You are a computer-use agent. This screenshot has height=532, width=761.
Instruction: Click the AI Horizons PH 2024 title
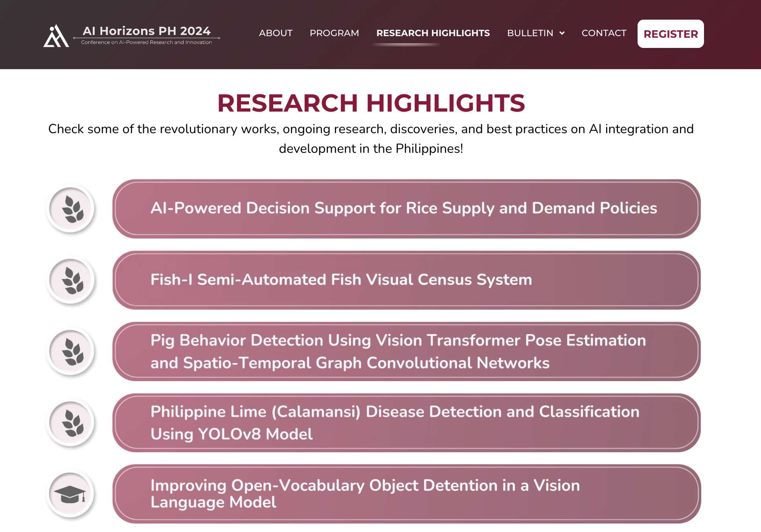pyautogui.click(x=146, y=31)
